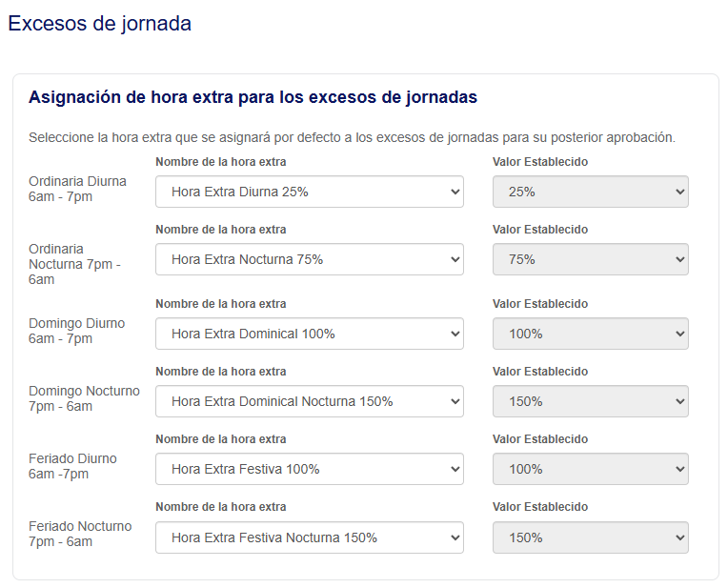728x588 pixels.
Task: Open Valor Establecido dropdown for Domingo Diurno
Action: 590,334
